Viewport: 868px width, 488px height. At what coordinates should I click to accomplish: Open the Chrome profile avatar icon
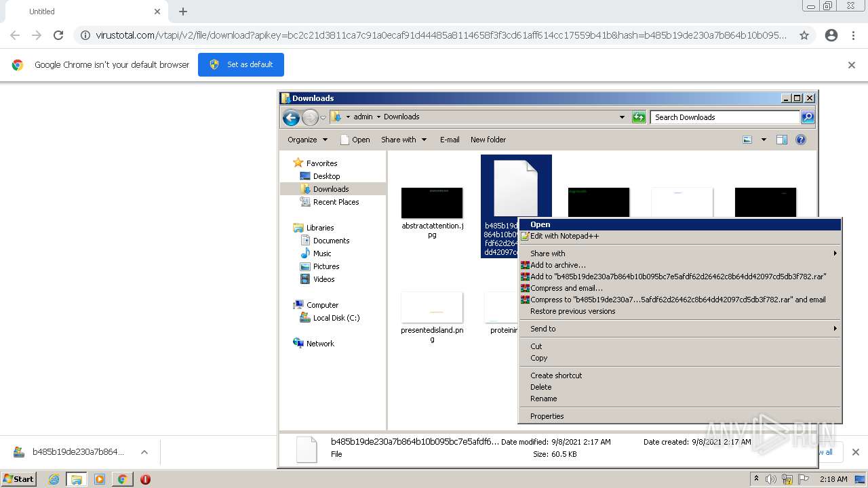tap(831, 35)
